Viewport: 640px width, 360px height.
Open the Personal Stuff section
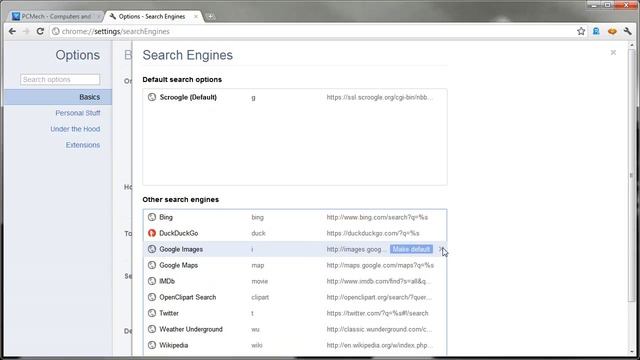[x=78, y=113]
